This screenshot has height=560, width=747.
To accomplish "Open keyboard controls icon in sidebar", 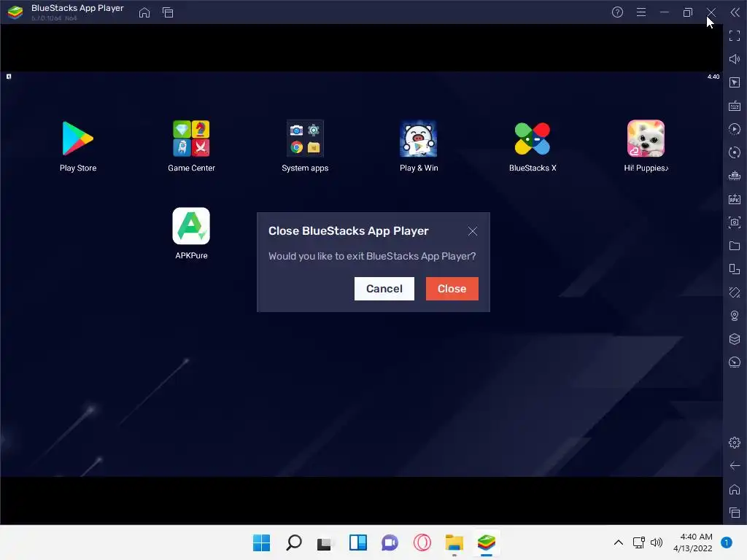I will [734, 106].
